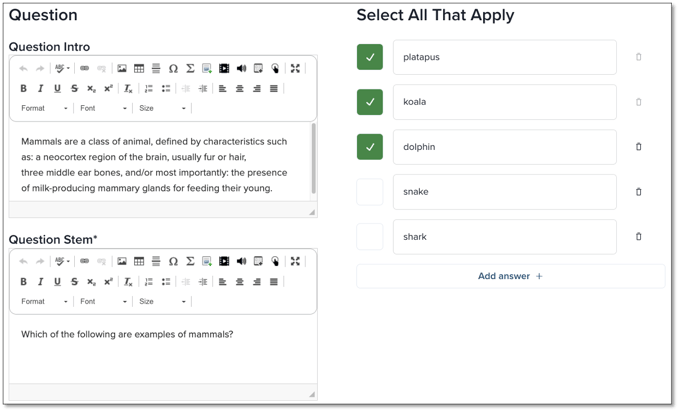679x411 pixels.
Task: Delete the shark answer
Action: coord(638,236)
